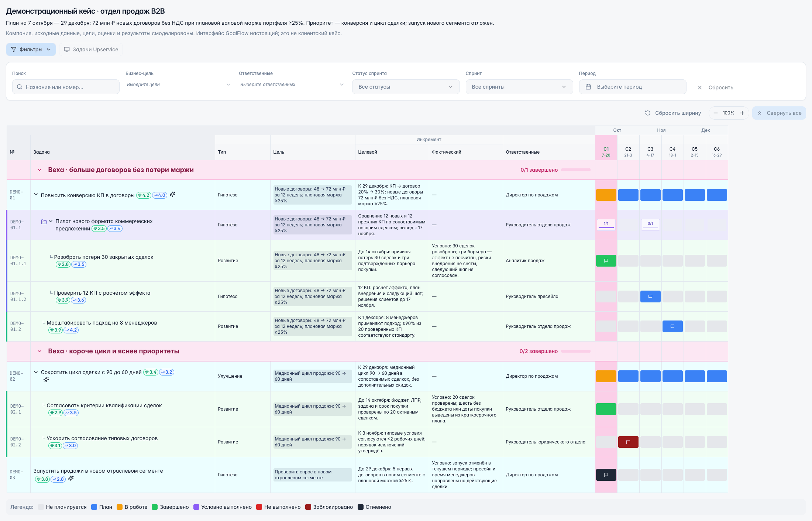Click green 4.2 score badge on DEMO-01
812x521 pixels.
click(144, 195)
